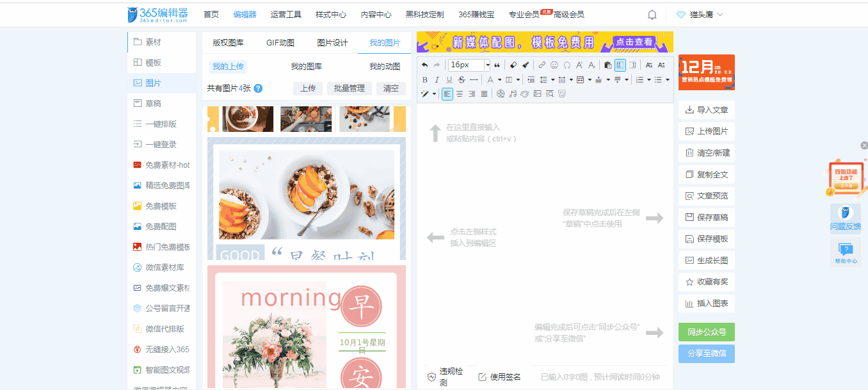This screenshot has width=868, height=390.
Task: Open the 猫头鹰 user account menu
Action: (699, 14)
